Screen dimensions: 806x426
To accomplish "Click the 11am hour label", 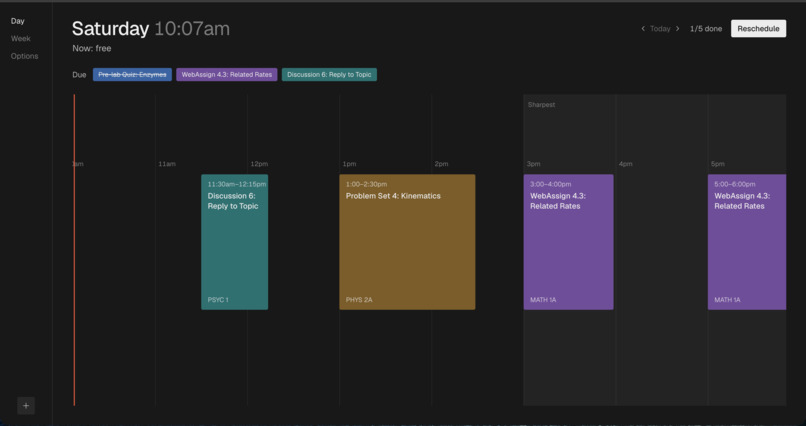I will click(167, 164).
